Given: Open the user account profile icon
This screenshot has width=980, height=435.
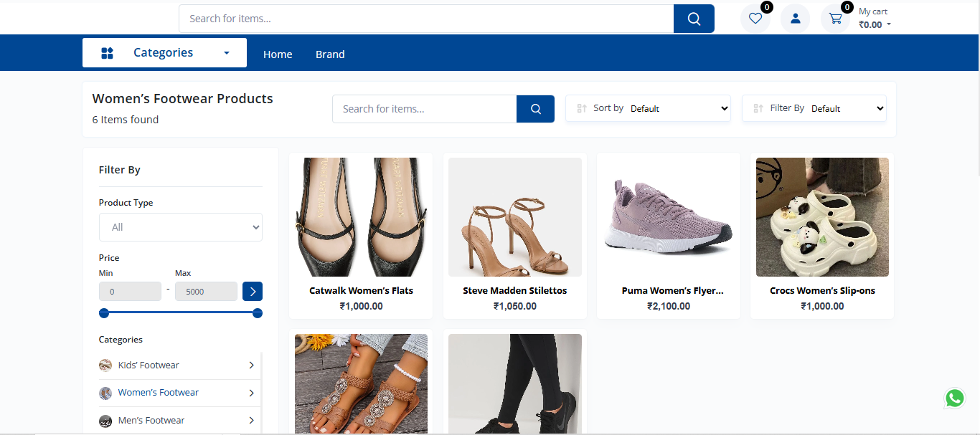Looking at the screenshot, I should 795,19.
